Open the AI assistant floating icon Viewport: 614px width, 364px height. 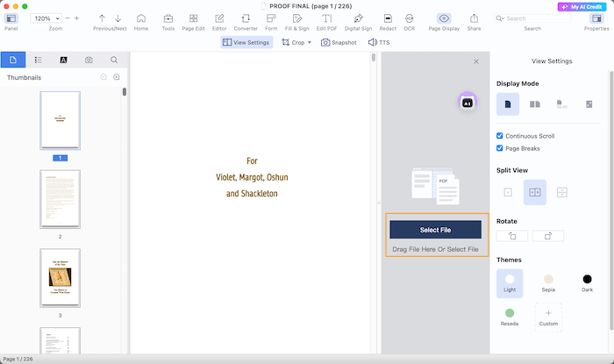tap(468, 103)
